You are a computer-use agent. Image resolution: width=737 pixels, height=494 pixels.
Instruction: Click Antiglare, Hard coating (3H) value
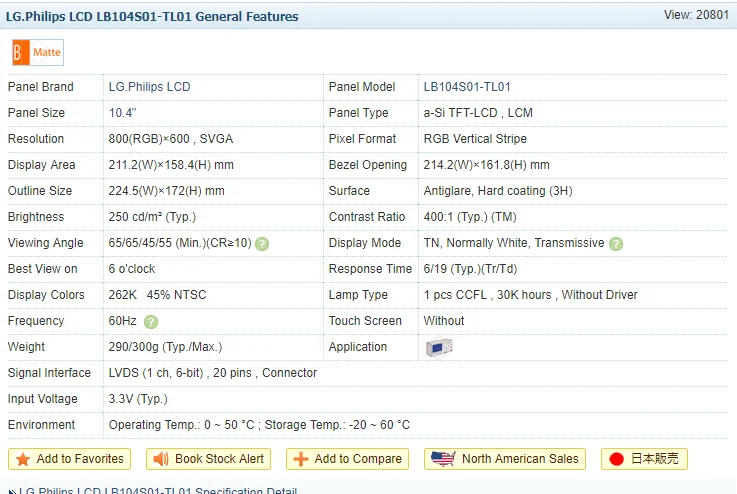[x=498, y=191]
